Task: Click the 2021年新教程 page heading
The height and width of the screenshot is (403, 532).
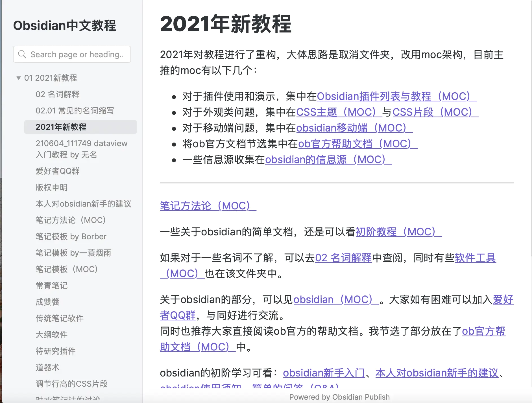Action: click(x=226, y=24)
